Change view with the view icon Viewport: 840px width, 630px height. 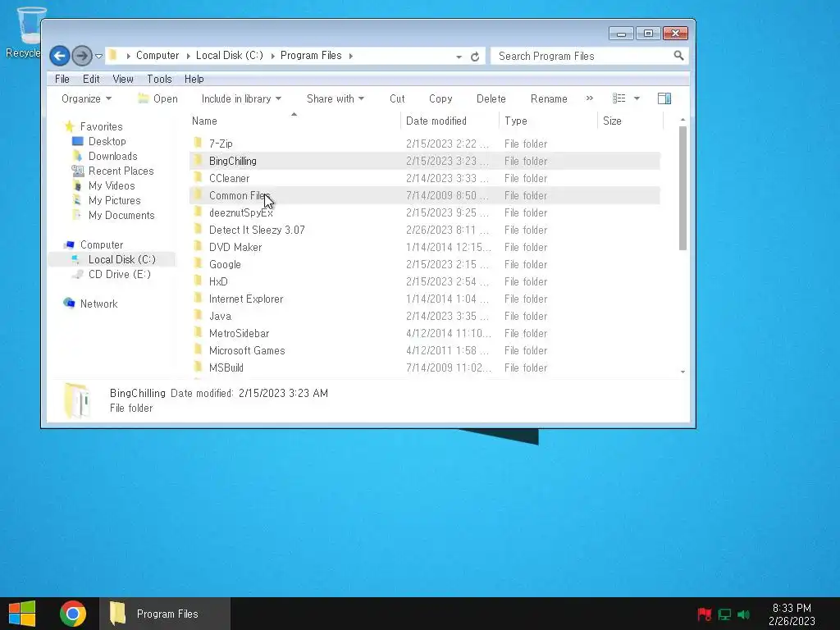click(619, 98)
